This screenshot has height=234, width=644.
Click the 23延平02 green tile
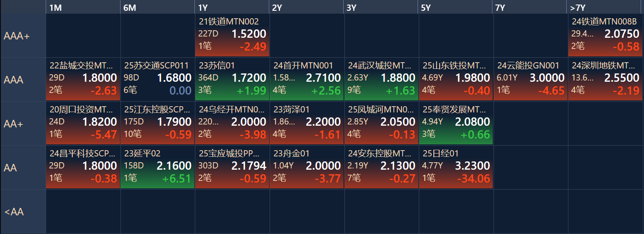tap(157, 168)
